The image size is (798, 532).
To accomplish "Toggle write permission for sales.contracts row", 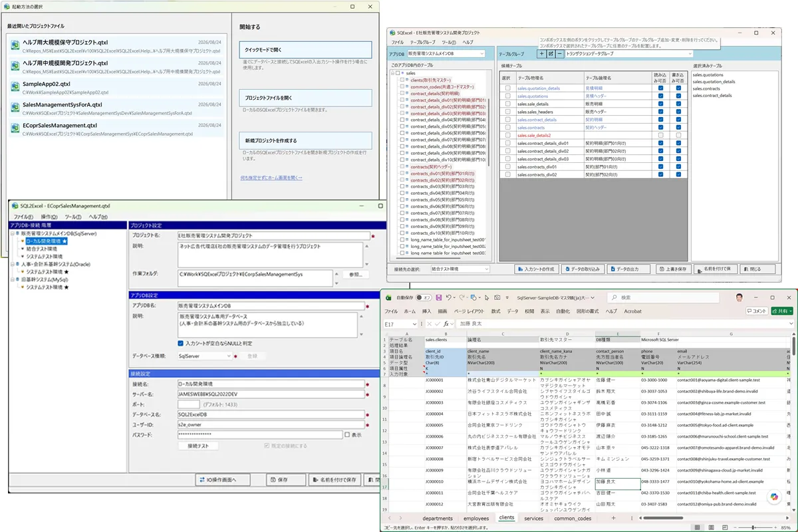I will pyautogui.click(x=679, y=128).
